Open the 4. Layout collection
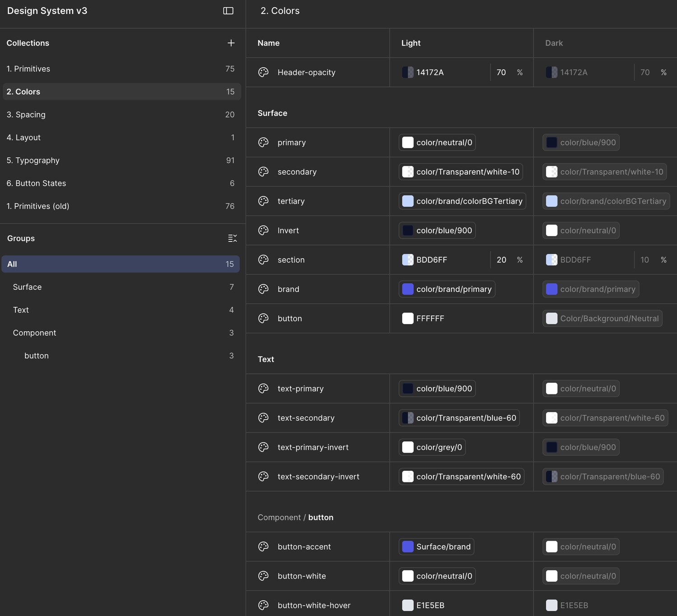677x616 pixels. (x=122, y=137)
